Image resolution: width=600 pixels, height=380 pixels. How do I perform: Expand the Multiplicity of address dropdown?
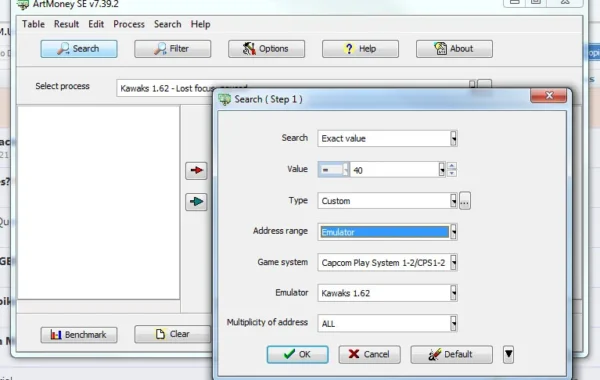tap(453, 323)
